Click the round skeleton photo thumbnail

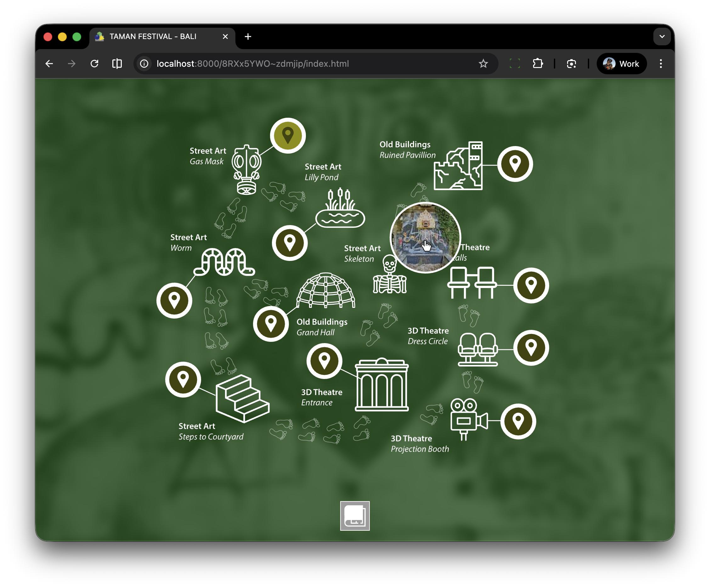(x=425, y=237)
